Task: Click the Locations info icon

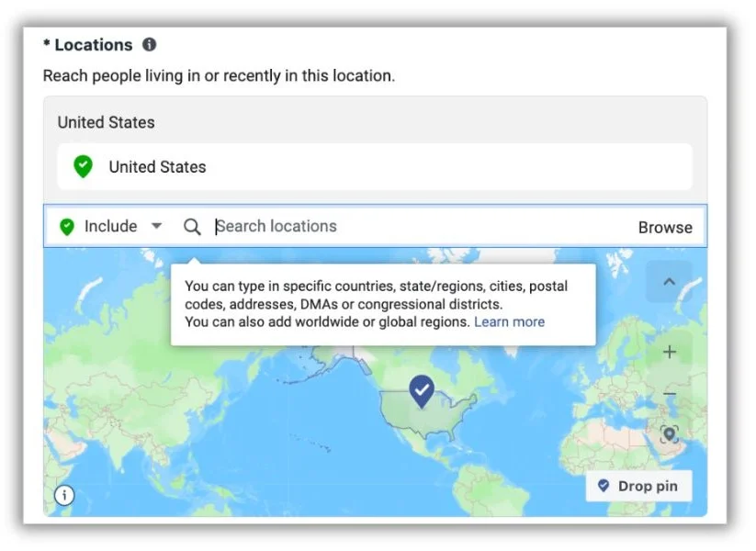Action: (x=150, y=45)
